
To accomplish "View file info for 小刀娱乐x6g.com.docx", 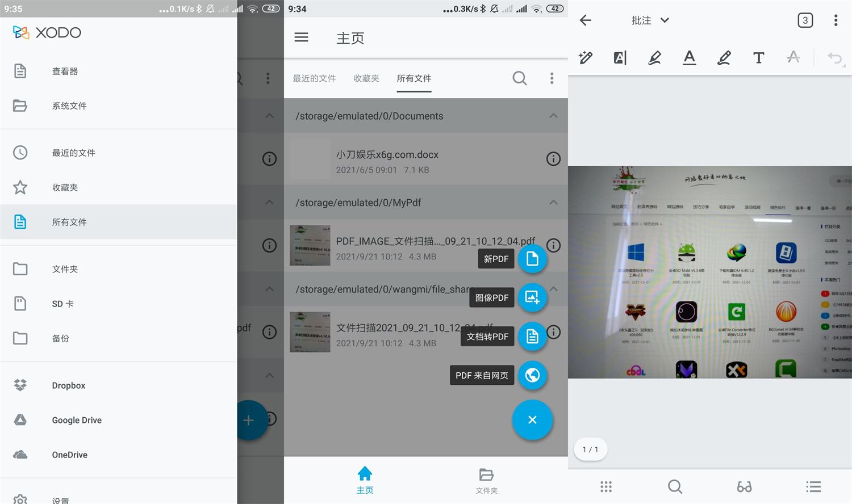I will point(553,159).
